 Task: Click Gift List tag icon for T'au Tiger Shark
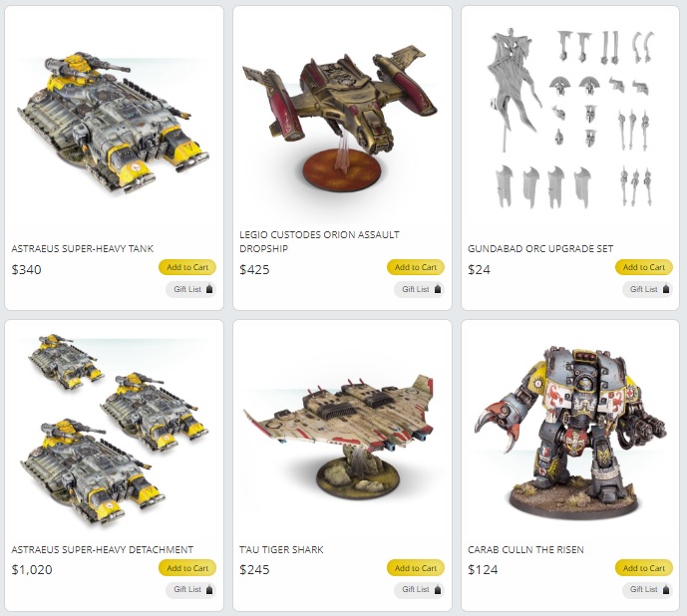438,590
